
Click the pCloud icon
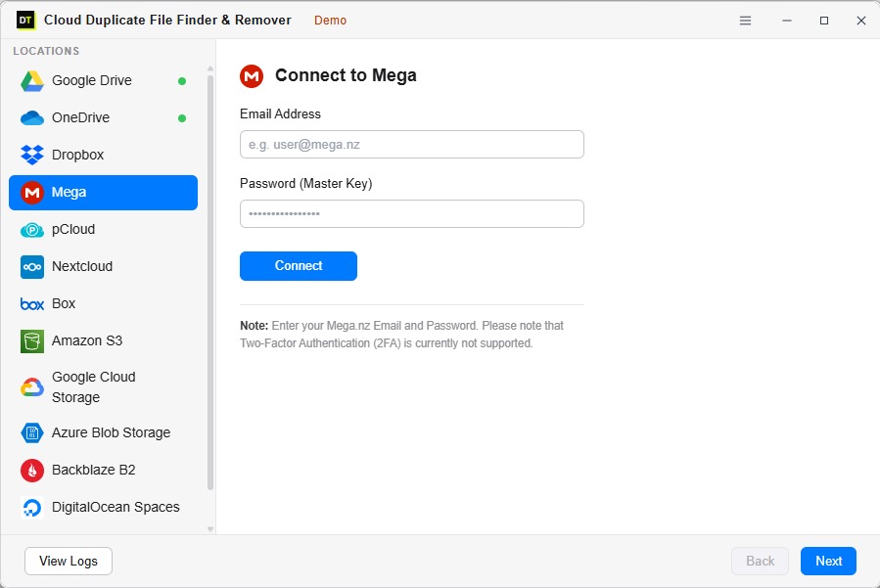(x=32, y=230)
